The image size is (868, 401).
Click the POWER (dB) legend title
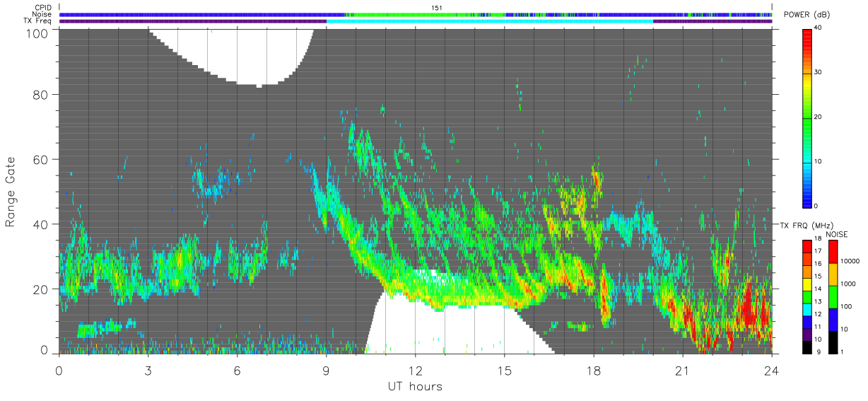[807, 15]
